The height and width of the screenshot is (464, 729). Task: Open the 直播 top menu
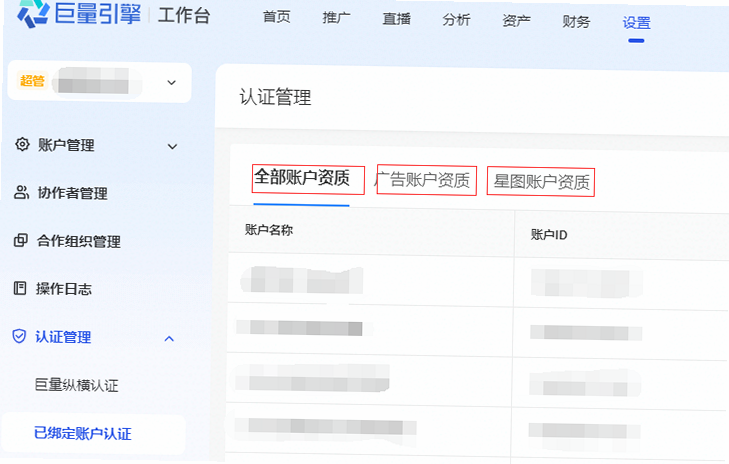397,19
